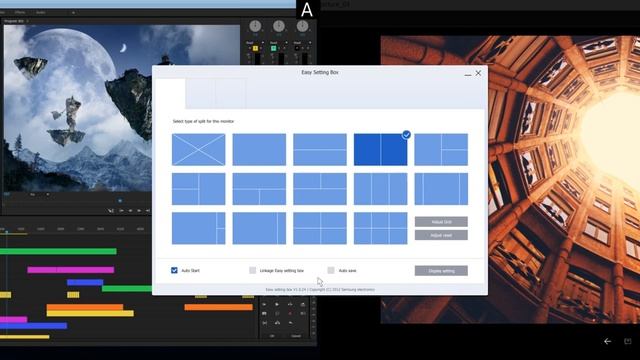The width and height of the screenshot is (640, 360).
Task: Pick layout with two top panes and wide bottom
Action: tap(320, 189)
